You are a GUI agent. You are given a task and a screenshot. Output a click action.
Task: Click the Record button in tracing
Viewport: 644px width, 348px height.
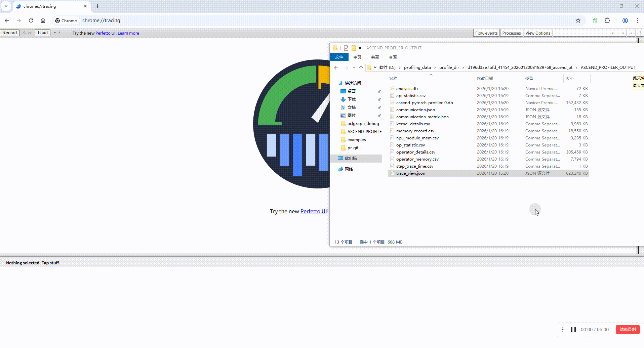pyautogui.click(x=9, y=33)
